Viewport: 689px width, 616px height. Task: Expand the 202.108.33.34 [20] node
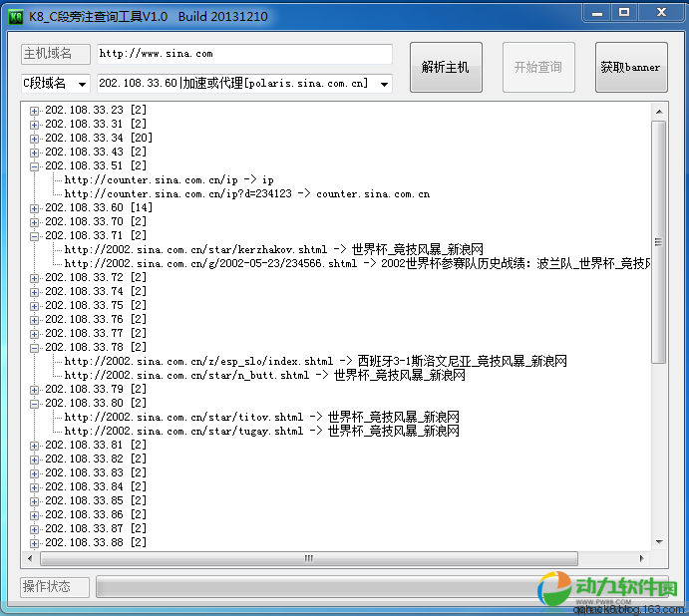click(35, 139)
